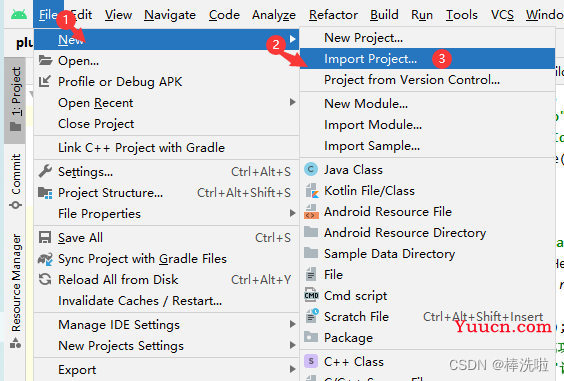
Task: Open the Refactor menu
Action: (x=333, y=15)
